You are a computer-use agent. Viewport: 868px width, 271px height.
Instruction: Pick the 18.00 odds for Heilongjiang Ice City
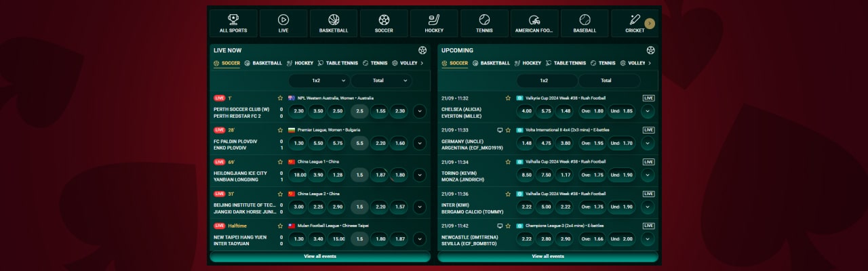pos(299,175)
